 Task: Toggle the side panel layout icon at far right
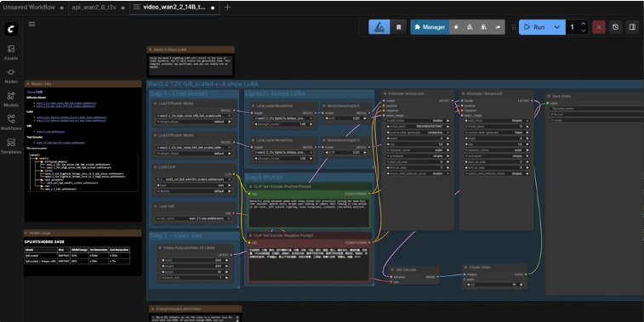pos(632,27)
